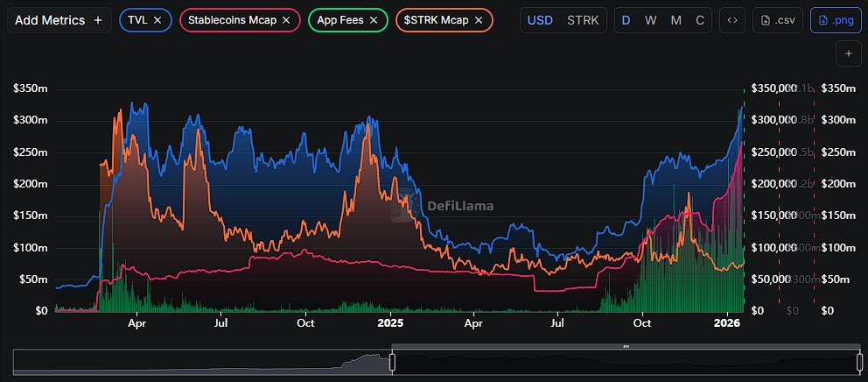The image size is (868, 382).
Task: Click the Stablecoins Mcap label
Action: click(x=232, y=20)
